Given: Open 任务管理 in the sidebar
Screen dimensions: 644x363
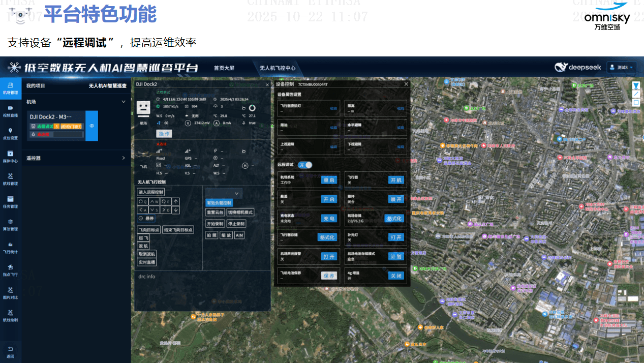Looking at the screenshot, I should (10, 202).
